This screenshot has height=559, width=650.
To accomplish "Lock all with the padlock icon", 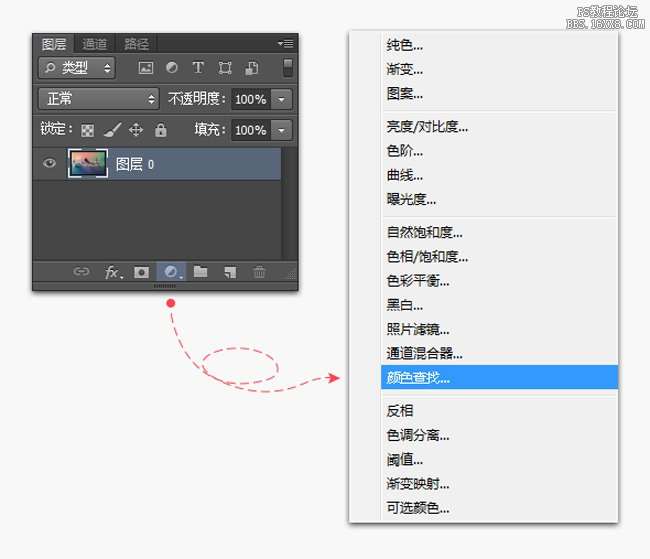I will coord(160,130).
